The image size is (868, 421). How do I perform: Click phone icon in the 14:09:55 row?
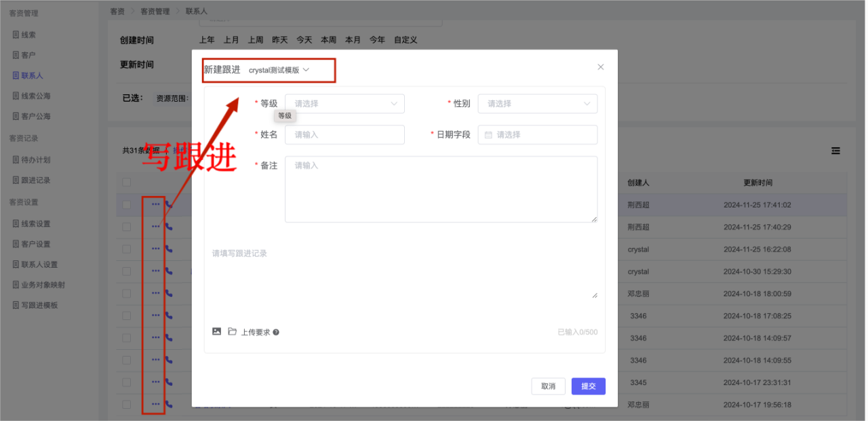point(169,359)
